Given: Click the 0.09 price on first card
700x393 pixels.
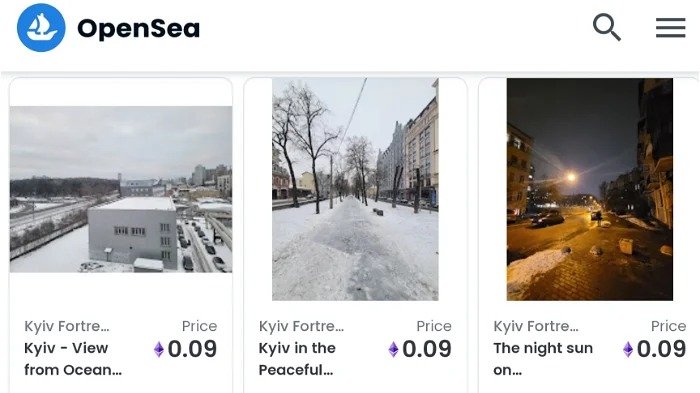Looking at the screenshot, I should 192,349.
